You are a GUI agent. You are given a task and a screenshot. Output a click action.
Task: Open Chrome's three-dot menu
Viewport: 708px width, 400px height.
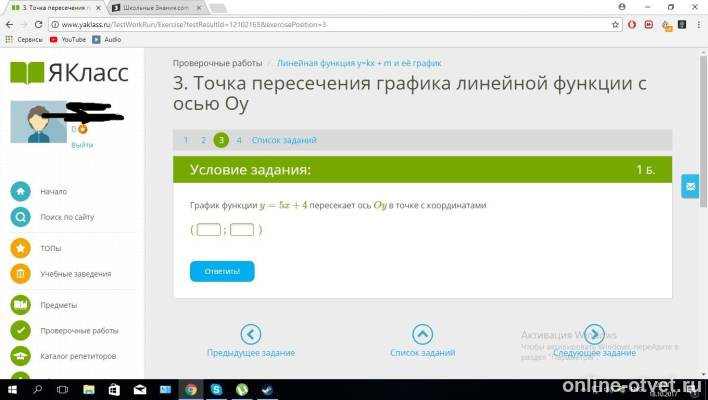pyautogui.click(x=699, y=24)
